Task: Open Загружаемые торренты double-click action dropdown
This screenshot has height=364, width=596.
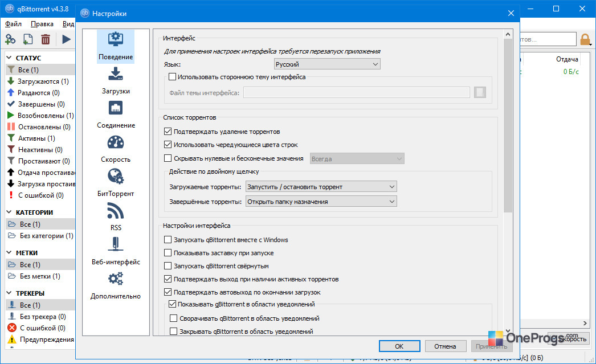Action: coord(321,187)
